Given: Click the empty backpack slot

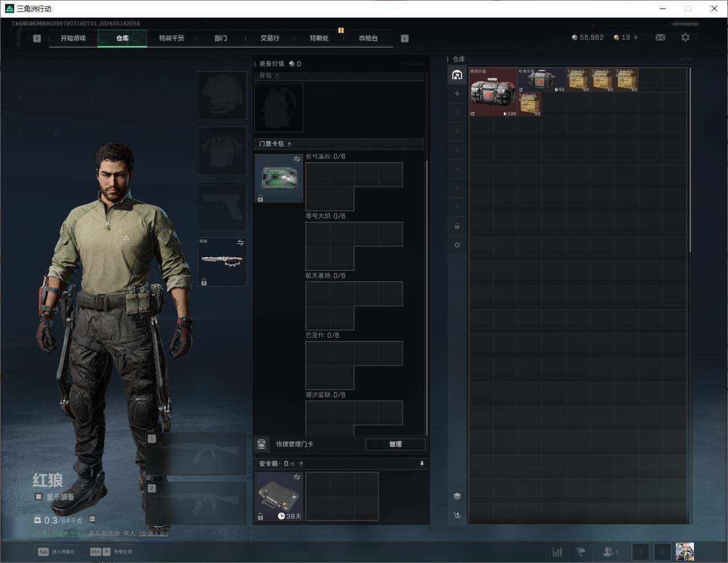Looking at the screenshot, I should click(x=279, y=108).
